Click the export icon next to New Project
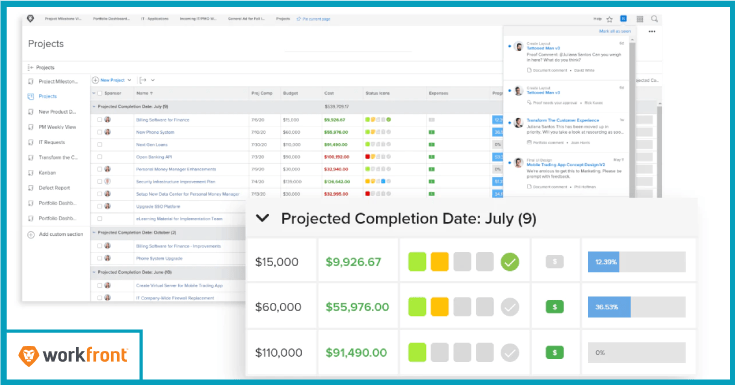This screenshot has height=385, width=735. coord(143,80)
